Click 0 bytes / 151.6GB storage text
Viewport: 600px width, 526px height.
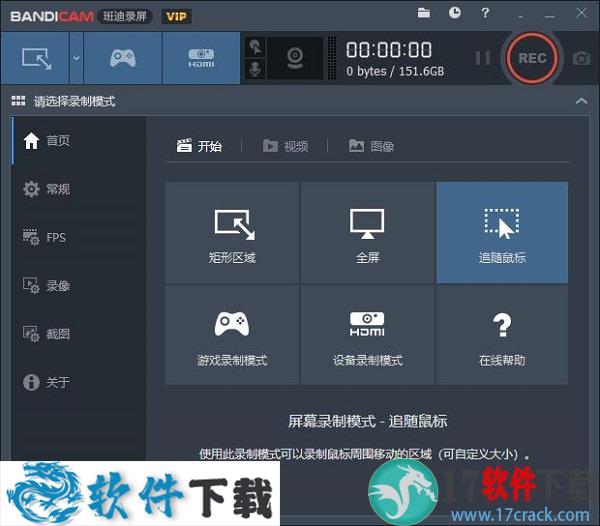click(x=395, y=71)
